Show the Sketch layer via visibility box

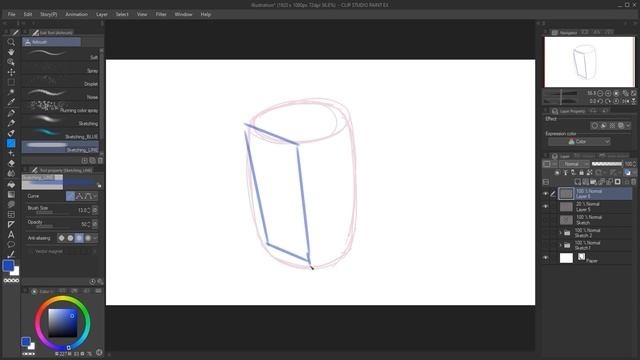tap(546, 220)
